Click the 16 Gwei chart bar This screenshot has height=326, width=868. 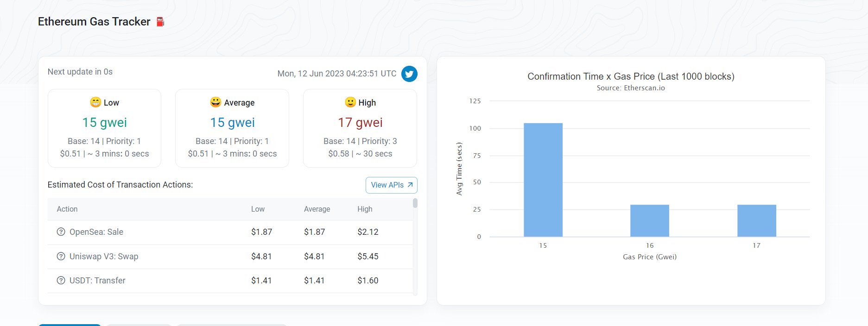click(650, 221)
